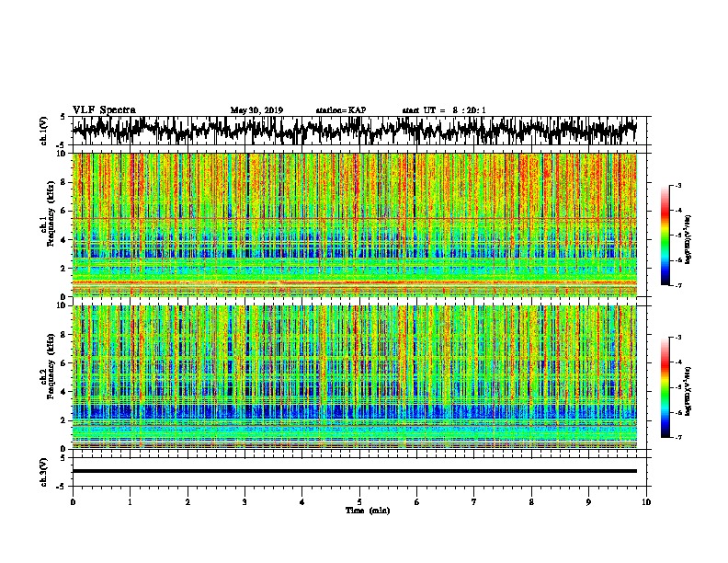Click the "station=KAP" header label
The image size is (728, 563).
coord(341,110)
